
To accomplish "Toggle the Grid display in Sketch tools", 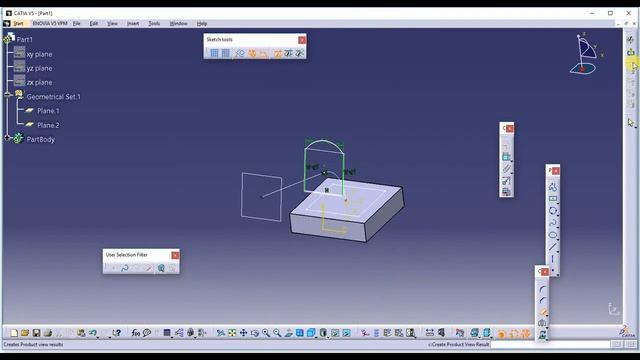I will [214, 53].
